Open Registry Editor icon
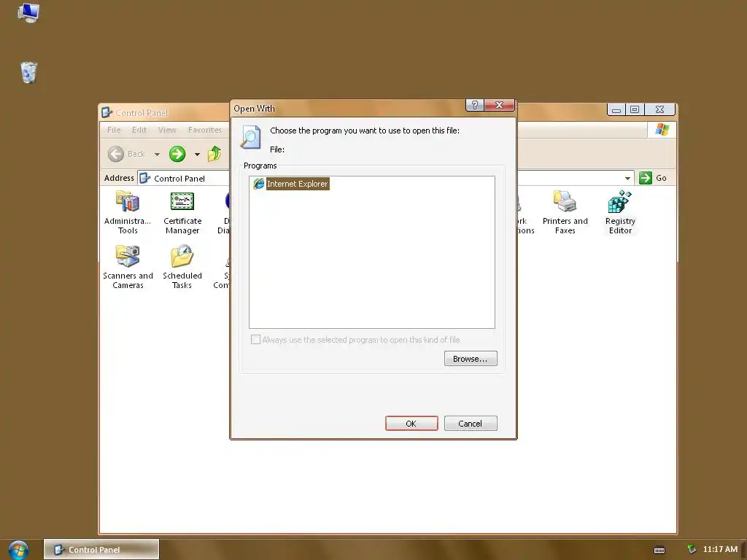The width and height of the screenshot is (747, 560). (x=620, y=212)
